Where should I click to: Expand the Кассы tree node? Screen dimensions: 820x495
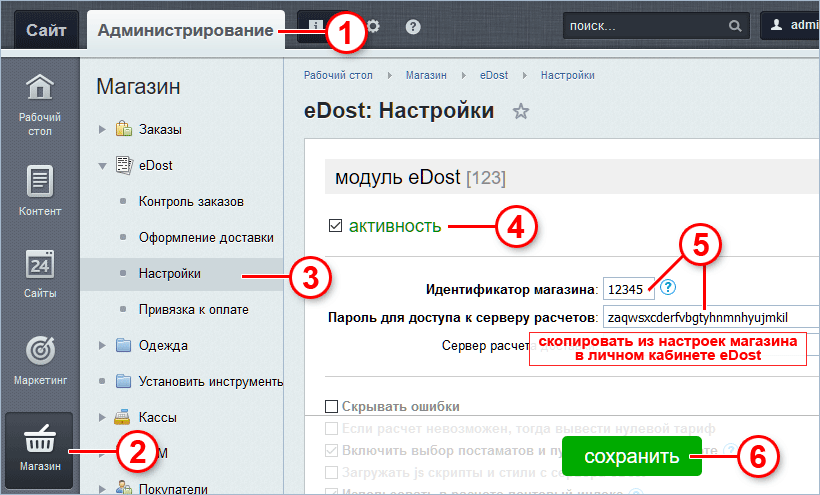(x=102, y=417)
